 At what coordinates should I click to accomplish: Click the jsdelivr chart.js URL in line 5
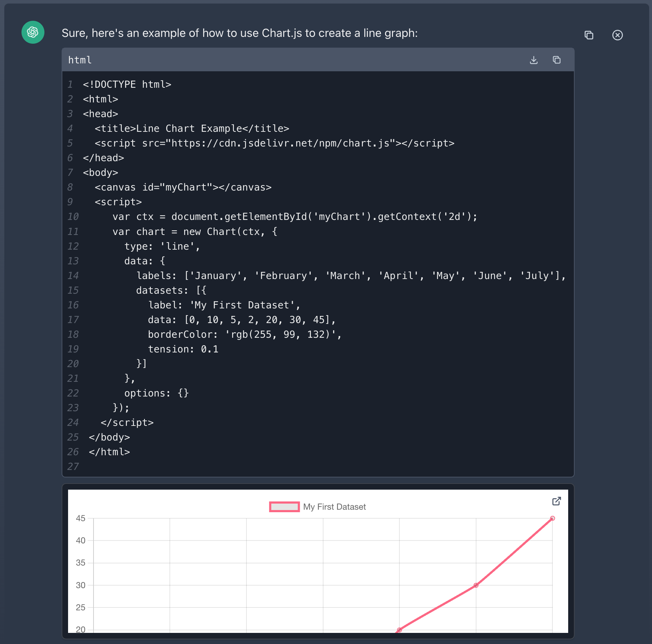point(280,143)
